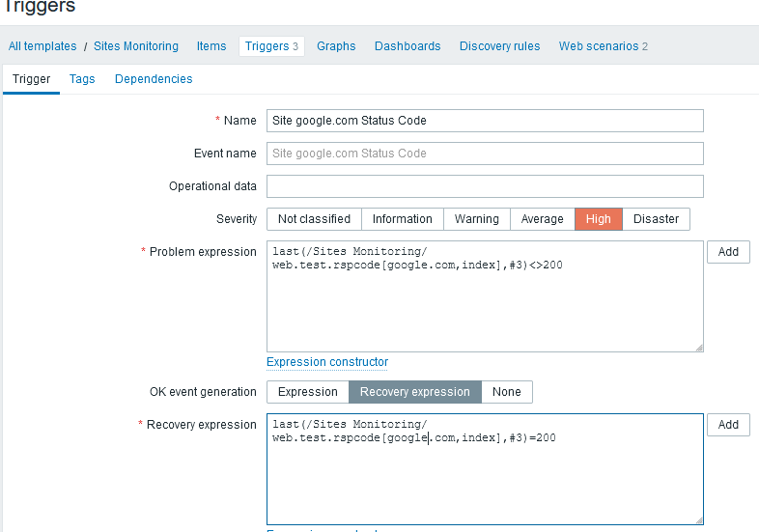Choose Recovery expression for OK event generation
Screen dimensions: 759x532
click(415, 392)
